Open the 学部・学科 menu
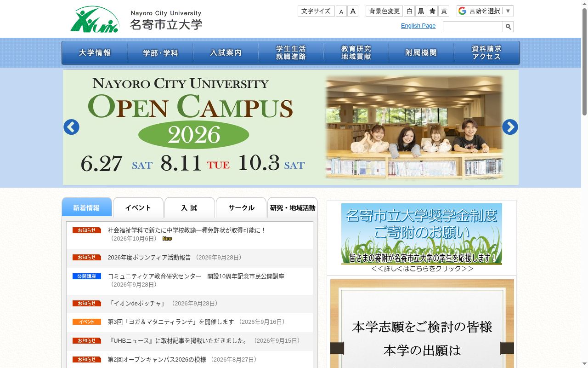Image resolution: width=588 pixels, height=368 pixels. pos(160,53)
